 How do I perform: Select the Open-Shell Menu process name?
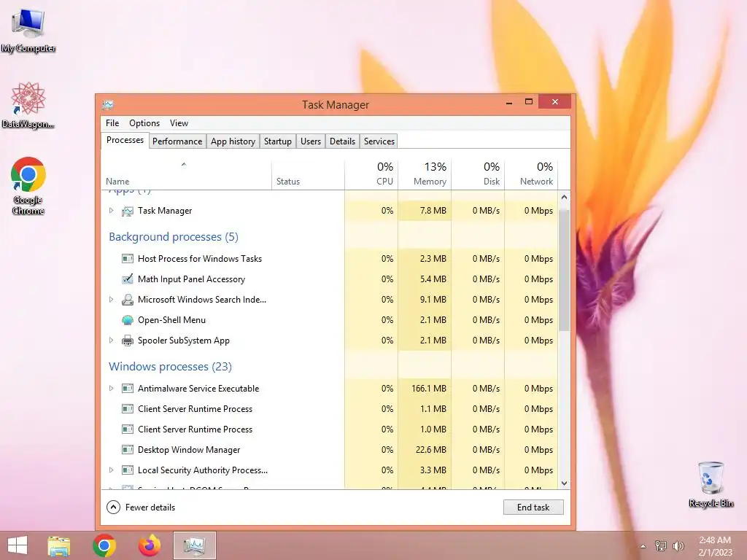pyautogui.click(x=171, y=320)
